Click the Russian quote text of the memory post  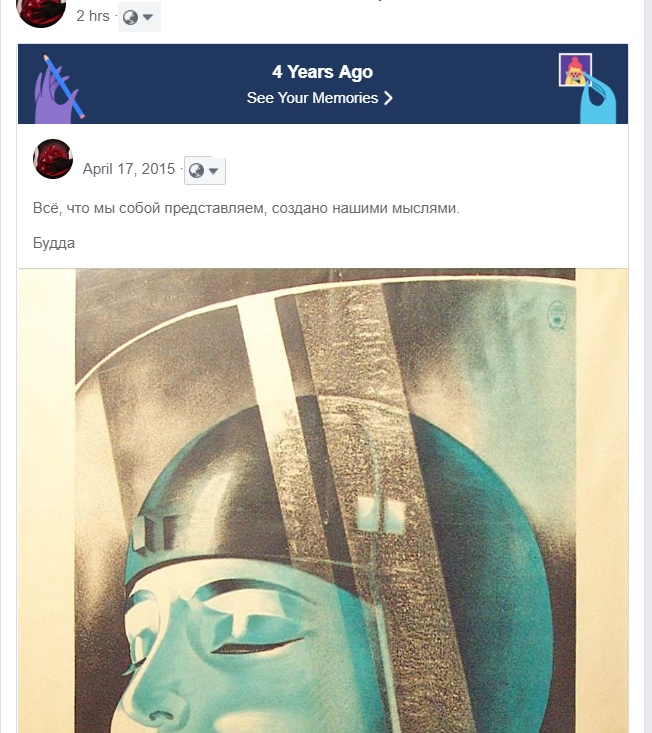click(x=246, y=208)
